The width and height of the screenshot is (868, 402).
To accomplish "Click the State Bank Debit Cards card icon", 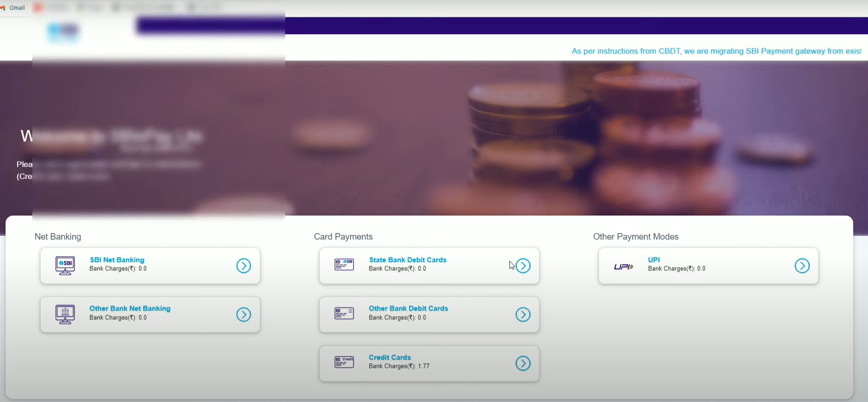I will pos(344,264).
